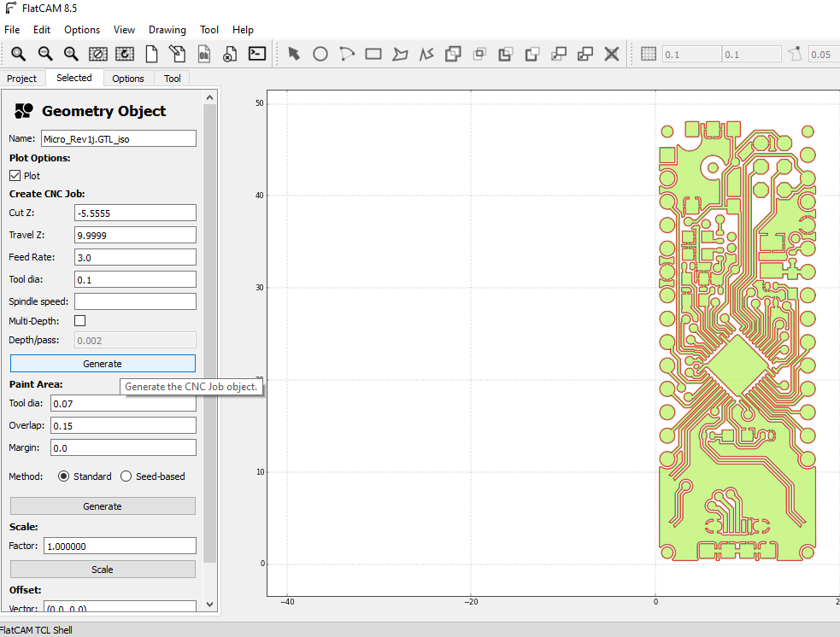
Task: Click the grid X spacing field
Action: pos(691,54)
